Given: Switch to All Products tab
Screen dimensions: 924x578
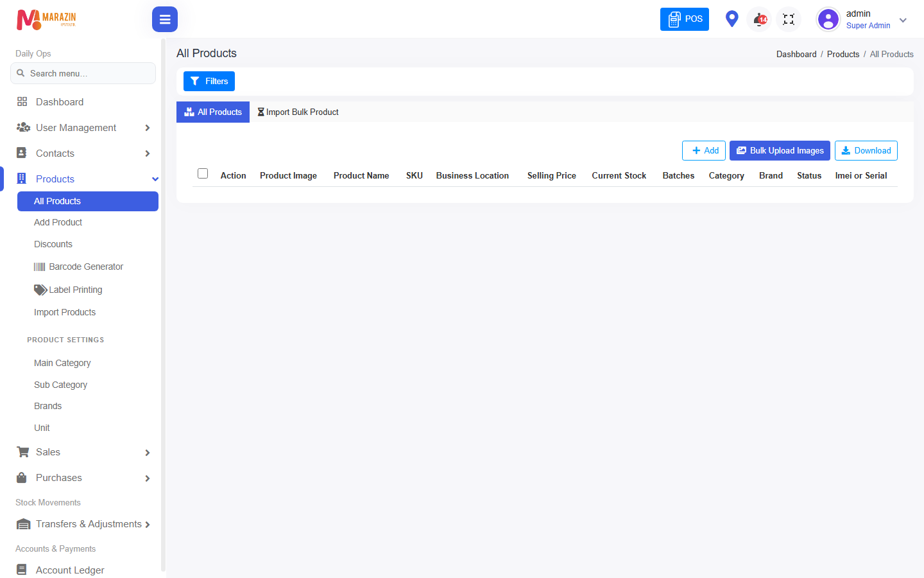Looking at the screenshot, I should pos(213,112).
